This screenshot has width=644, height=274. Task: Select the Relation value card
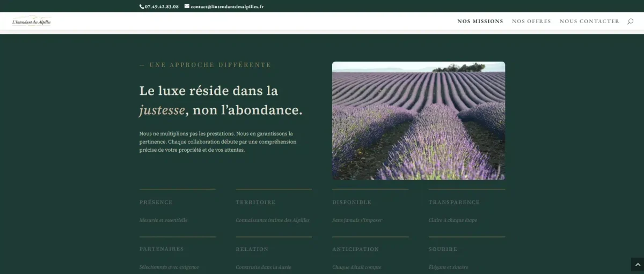click(x=274, y=254)
